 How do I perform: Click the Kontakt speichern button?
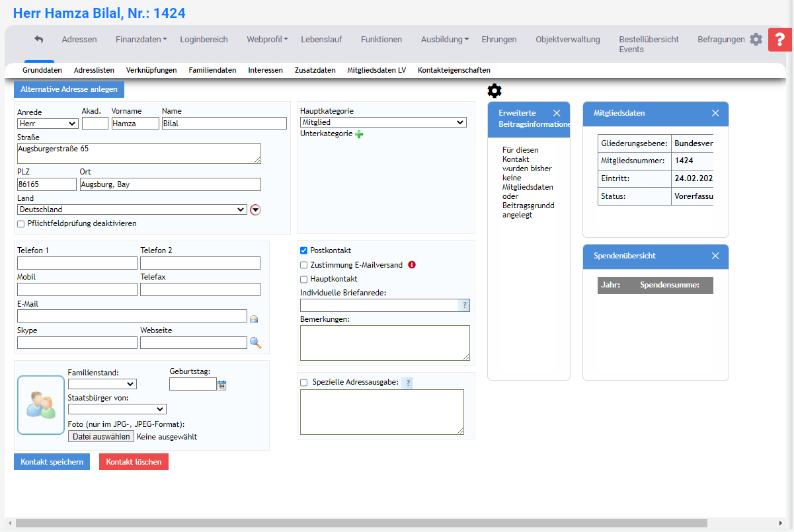52,462
